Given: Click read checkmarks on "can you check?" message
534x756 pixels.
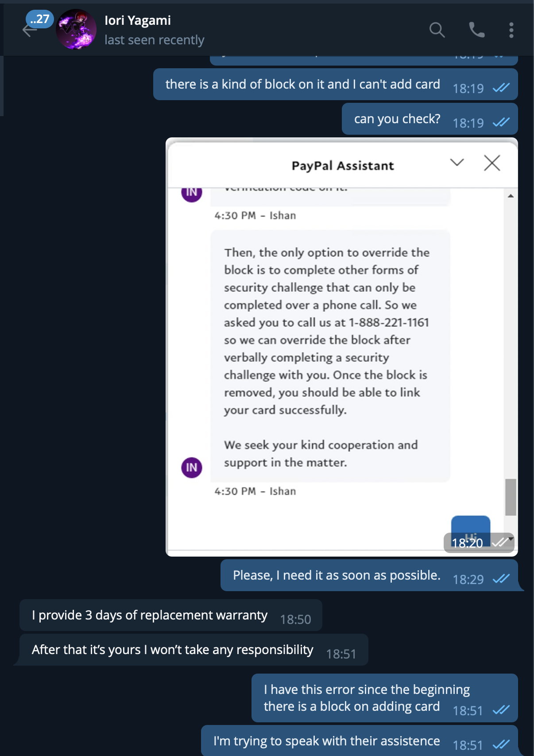Looking at the screenshot, I should (501, 122).
